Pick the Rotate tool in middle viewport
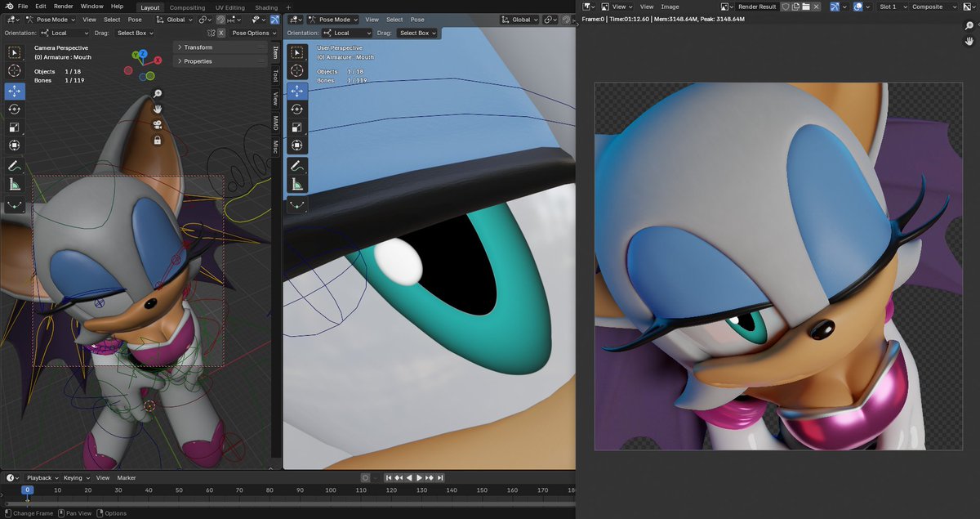980x519 pixels. (x=297, y=109)
